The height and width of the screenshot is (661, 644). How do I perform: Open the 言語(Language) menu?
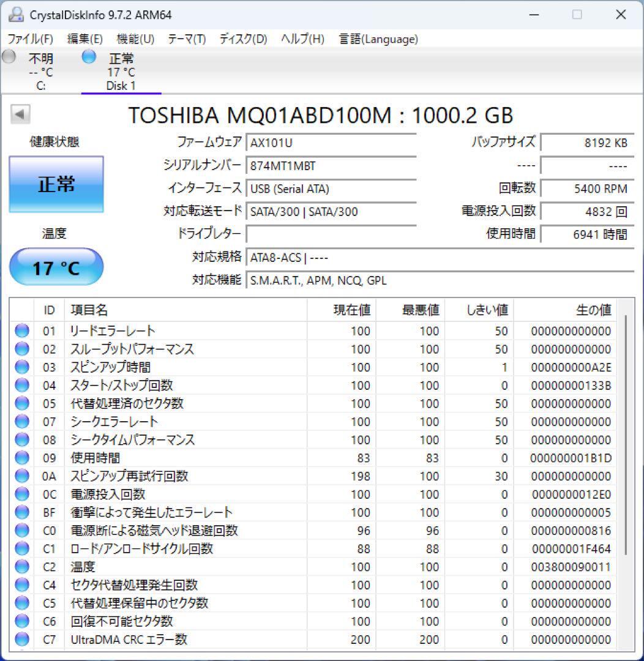[378, 39]
